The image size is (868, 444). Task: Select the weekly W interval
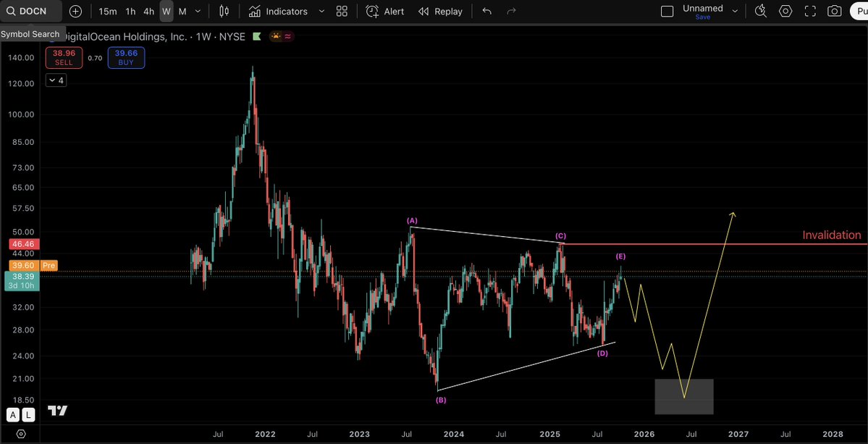pyautogui.click(x=167, y=11)
